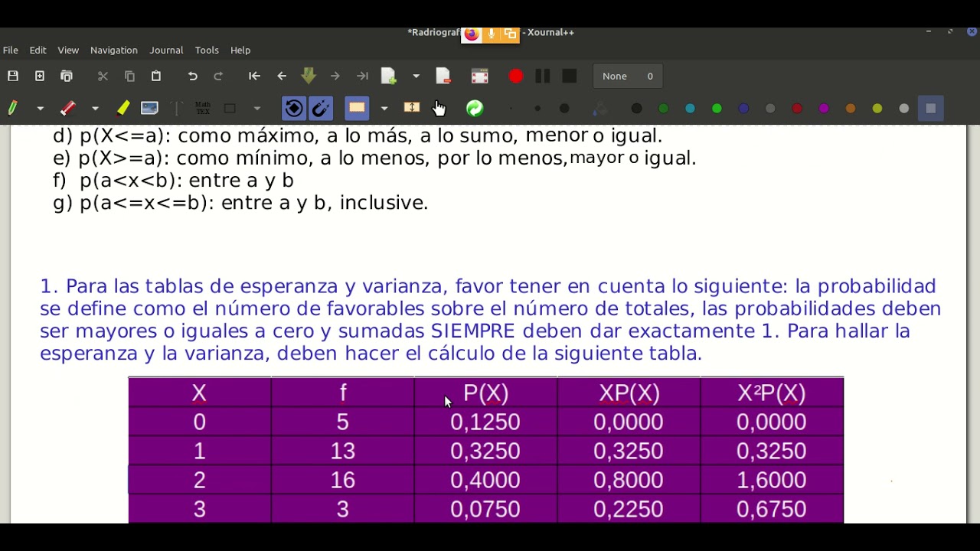Click the Paste clipboard icon

coord(156,76)
